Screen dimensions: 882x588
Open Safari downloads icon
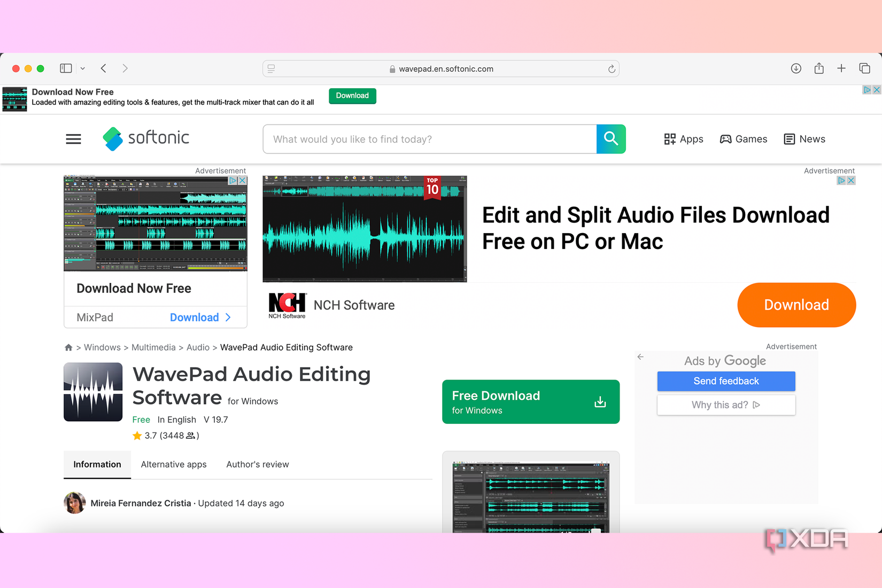coord(796,68)
